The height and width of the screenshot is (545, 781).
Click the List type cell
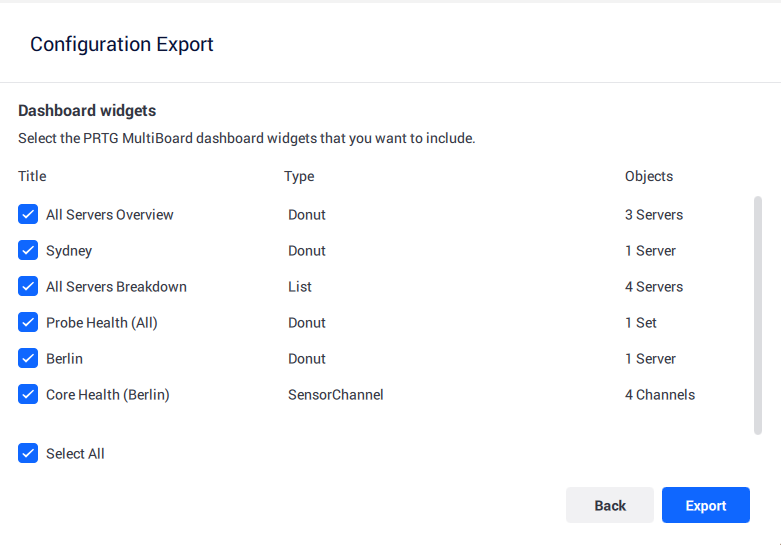300,286
